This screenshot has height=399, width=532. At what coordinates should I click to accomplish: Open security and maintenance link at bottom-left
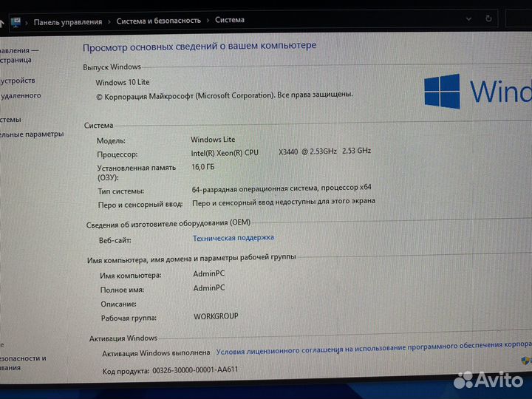tap(23, 363)
